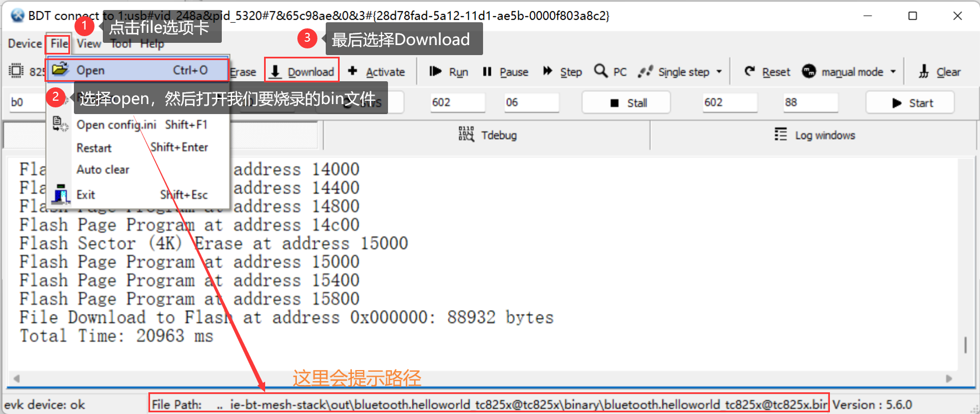Open the File menu

pos(59,43)
